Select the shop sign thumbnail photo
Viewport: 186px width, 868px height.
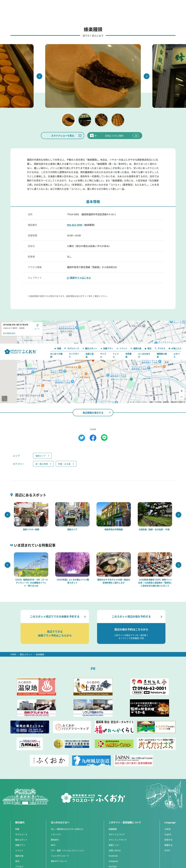coord(85,120)
